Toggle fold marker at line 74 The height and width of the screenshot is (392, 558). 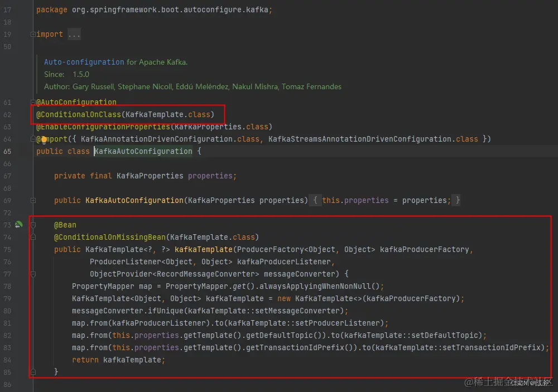pos(33,237)
